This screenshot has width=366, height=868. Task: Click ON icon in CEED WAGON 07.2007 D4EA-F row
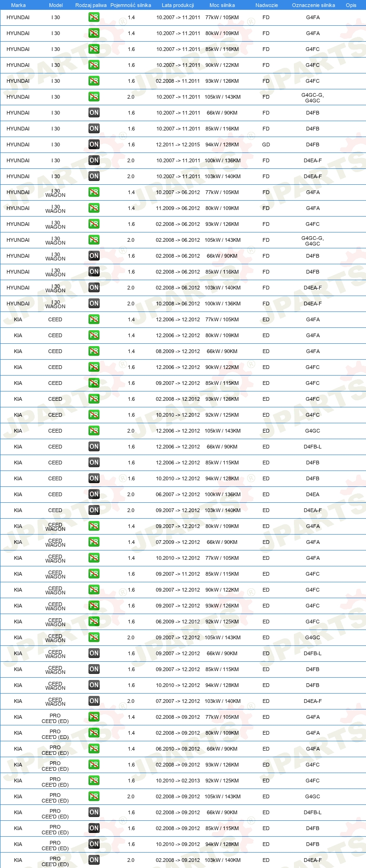coord(94,701)
